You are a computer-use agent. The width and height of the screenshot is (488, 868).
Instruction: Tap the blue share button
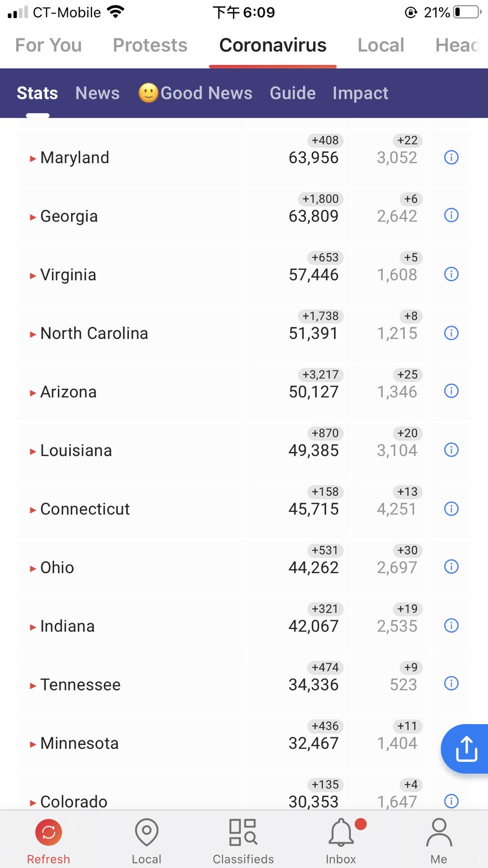coord(465,749)
